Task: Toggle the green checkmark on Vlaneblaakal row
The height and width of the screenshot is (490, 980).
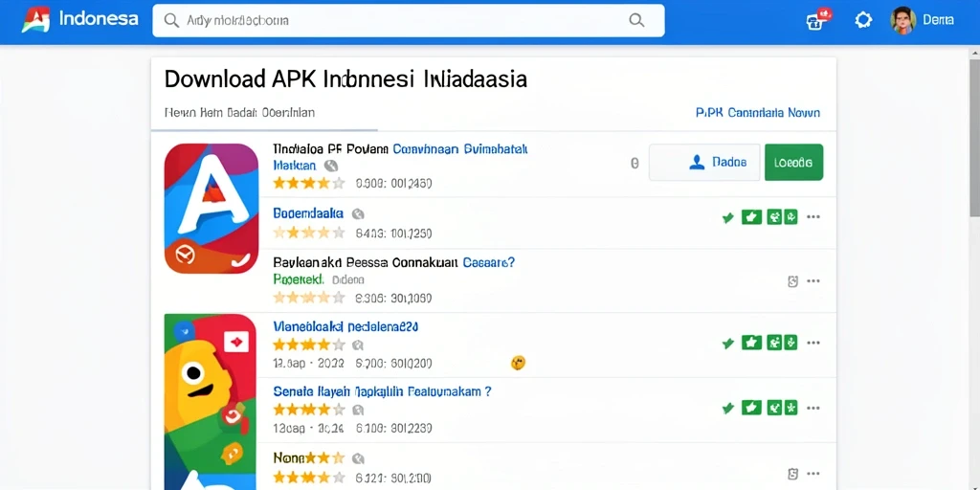Action: point(727,343)
